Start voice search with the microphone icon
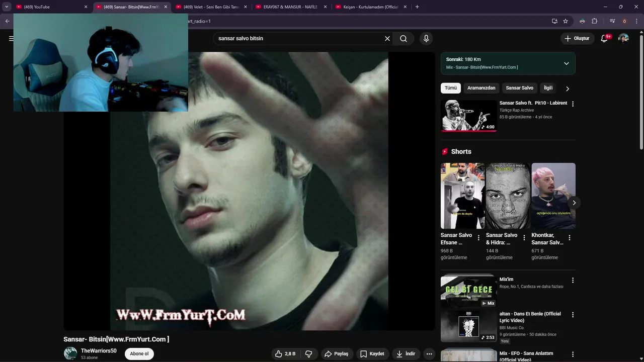Image resolution: width=644 pixels, height=362 pixels. [x=426, y=38]
